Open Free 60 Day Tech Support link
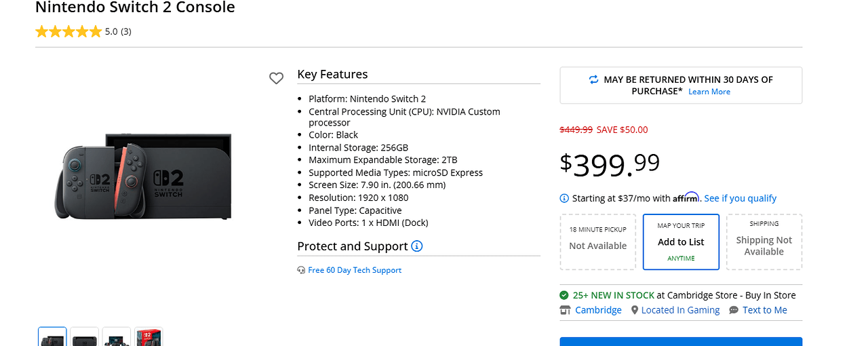The image size is (868, 346). (355, 270)
